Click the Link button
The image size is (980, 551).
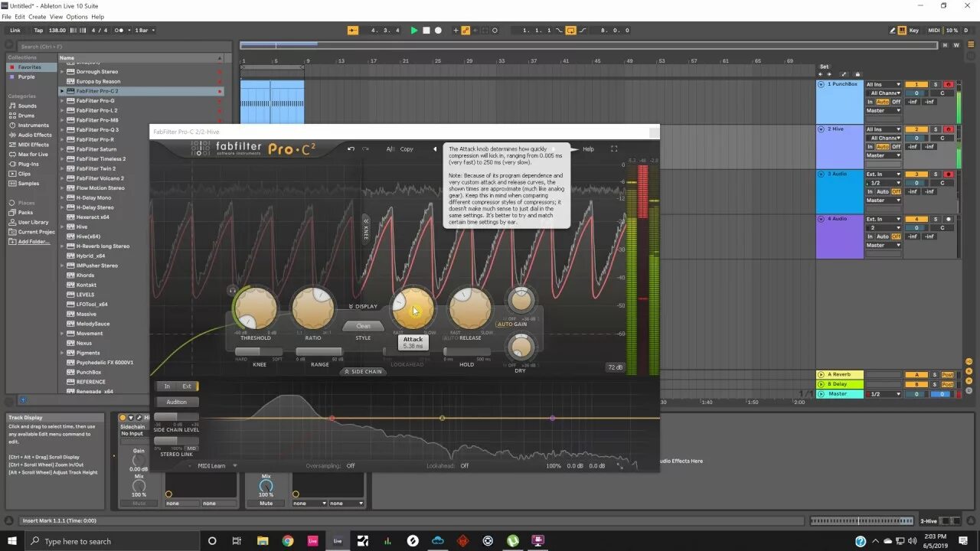pyautogui.click(x=15, y=31)
